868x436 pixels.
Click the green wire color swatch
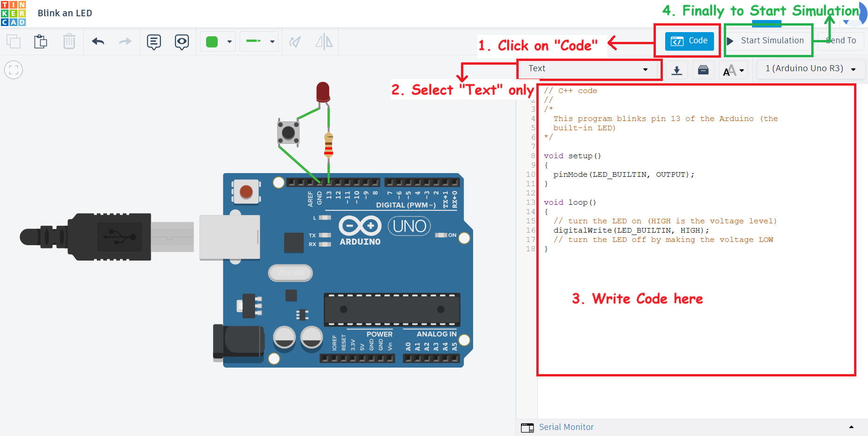click(212, 42)
